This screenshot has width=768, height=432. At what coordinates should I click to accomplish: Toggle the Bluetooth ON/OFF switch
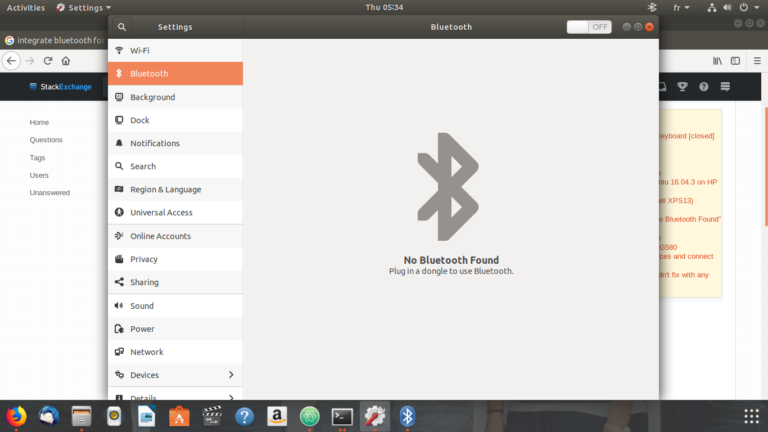coord(589,27)
